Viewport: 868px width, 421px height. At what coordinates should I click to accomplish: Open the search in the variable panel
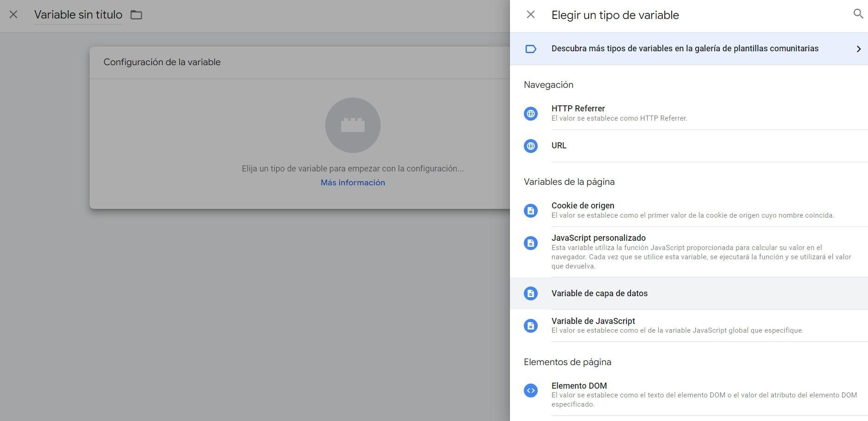tap(859, 14)
